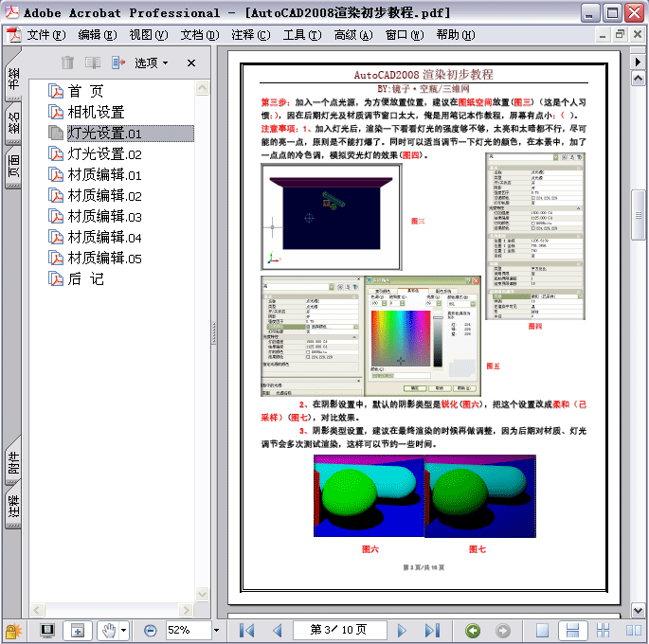Select single page layout
Screen dimensions: 649x644
[x=542, y=631]
